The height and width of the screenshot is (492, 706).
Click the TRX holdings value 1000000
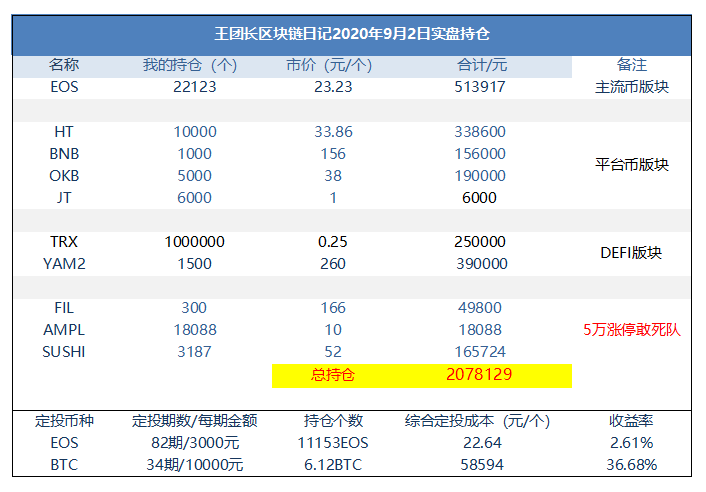click(x=195, y=242)
